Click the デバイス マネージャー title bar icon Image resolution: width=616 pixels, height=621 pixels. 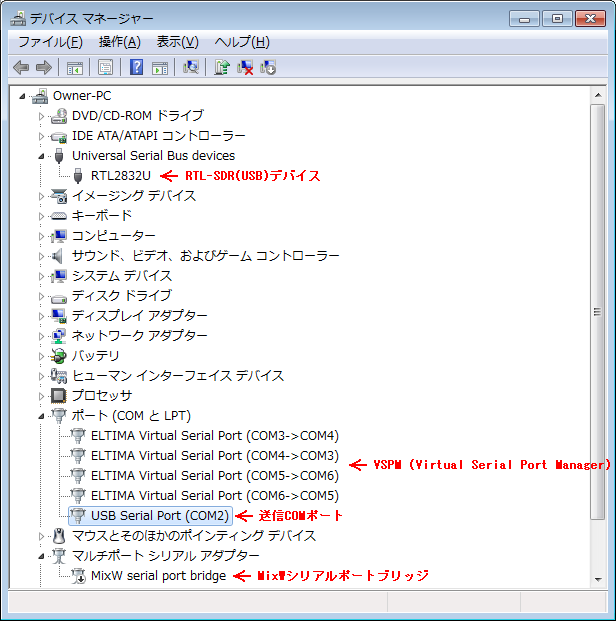tap(18, 18)
